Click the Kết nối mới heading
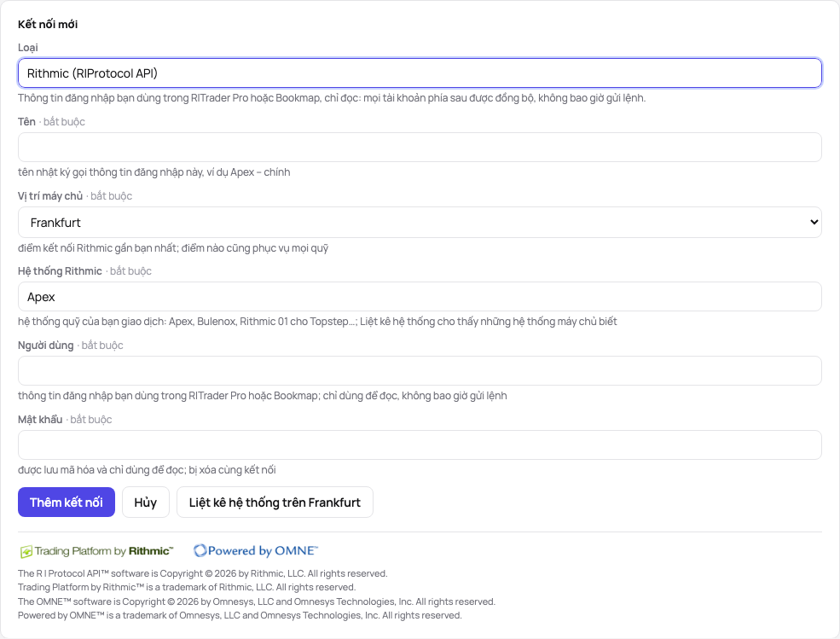840x639 pixels. tap(48, 24)
